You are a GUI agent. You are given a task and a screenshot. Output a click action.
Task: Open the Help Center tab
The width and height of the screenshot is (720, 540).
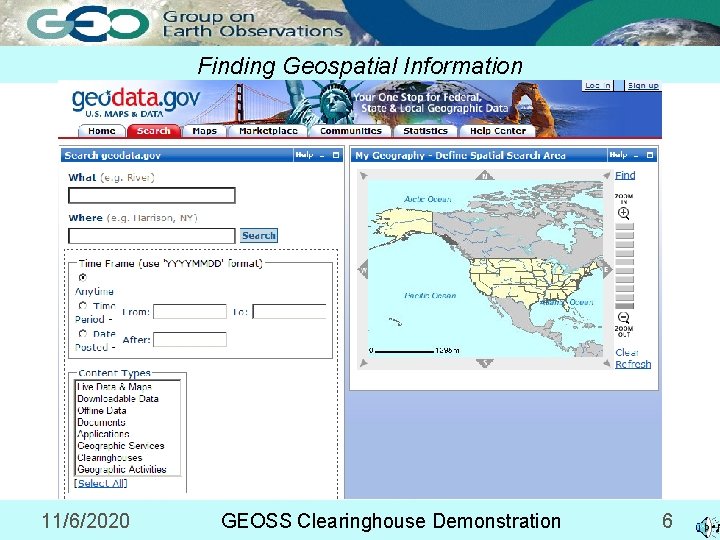click(x=498, y=131)
